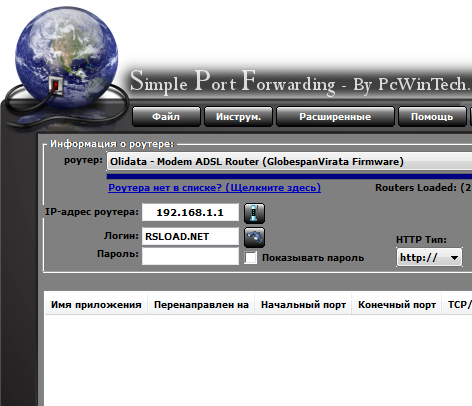The height and width of the screenshot is (406, 472).
Task: Click the 'Роутера нет в списке?' link
Action: (214, 188)
